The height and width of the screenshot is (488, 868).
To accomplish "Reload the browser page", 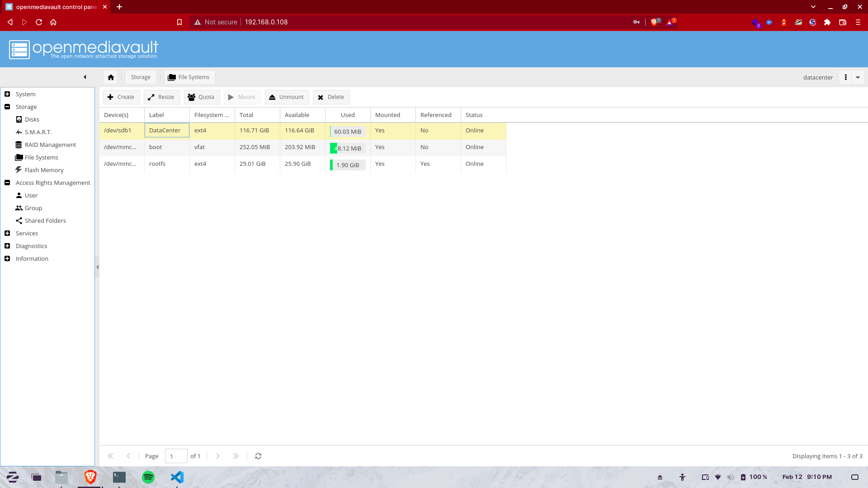I will click(x=39, y=22).
